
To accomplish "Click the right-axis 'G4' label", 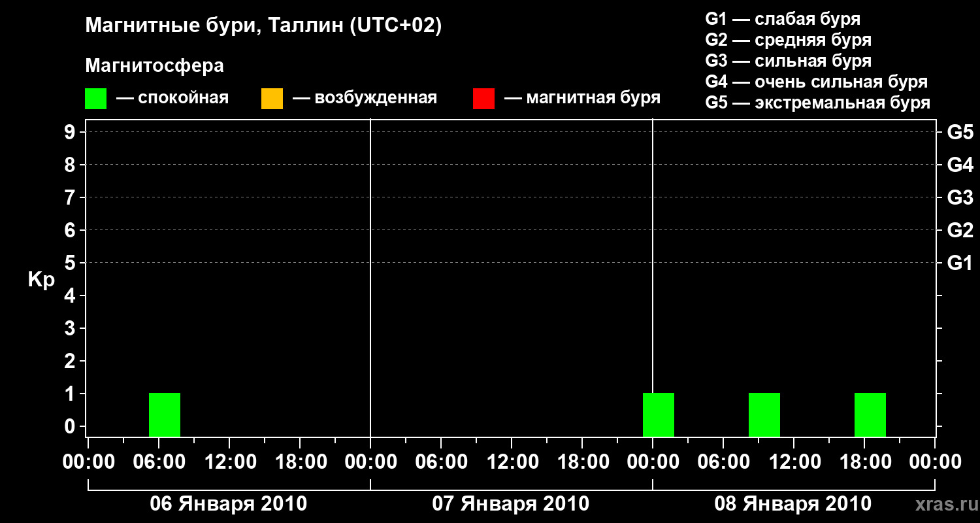I will (960, 165).
